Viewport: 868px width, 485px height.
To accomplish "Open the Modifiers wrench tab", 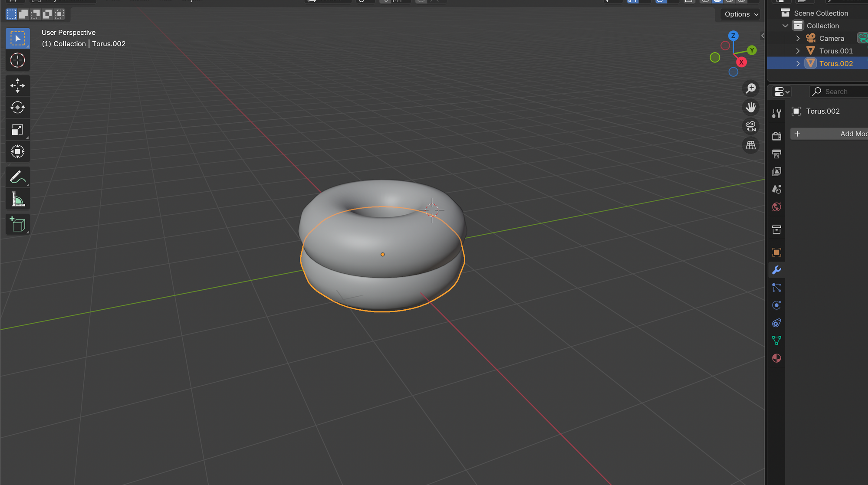I will coord(776,270).
